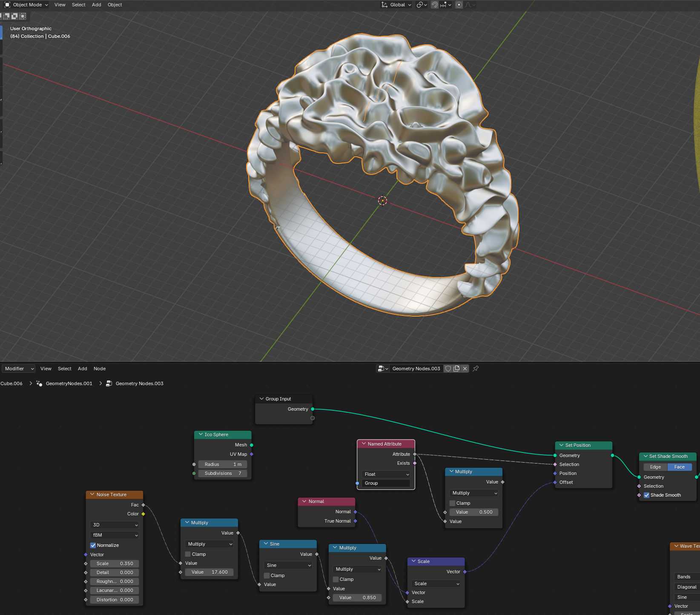Screen dimensions: 700x615
Task: Open the node tree browse icon dropdown
Action: click(383, 369)
